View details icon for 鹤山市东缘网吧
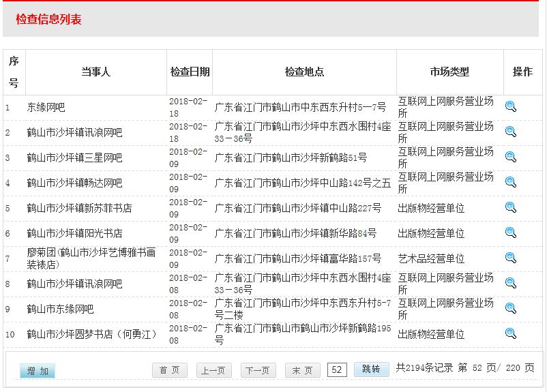This screenshot has width=549, height=392. click(511, 308)
